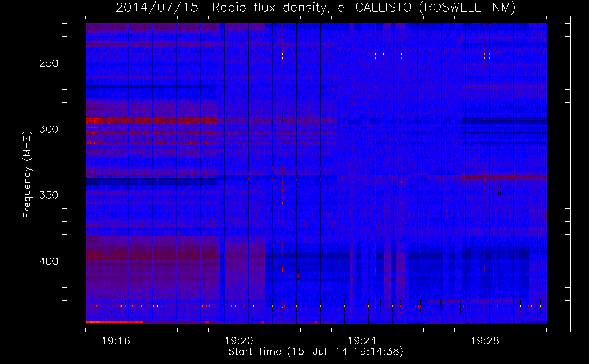Click the 250 frequency tick label
This screenshot has width=589, height=364.
pyautogui.click(x=49, y=63)
